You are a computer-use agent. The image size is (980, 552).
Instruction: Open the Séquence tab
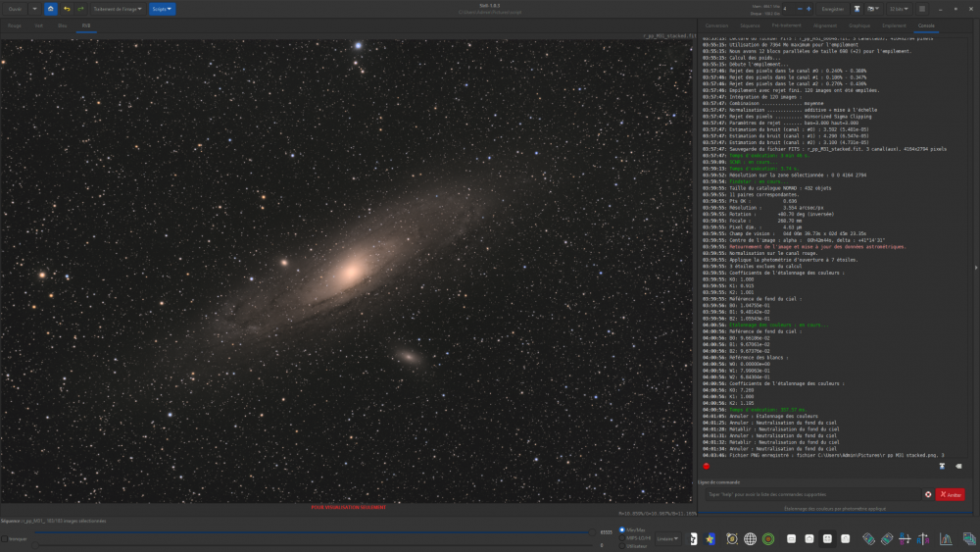point(750,25)
